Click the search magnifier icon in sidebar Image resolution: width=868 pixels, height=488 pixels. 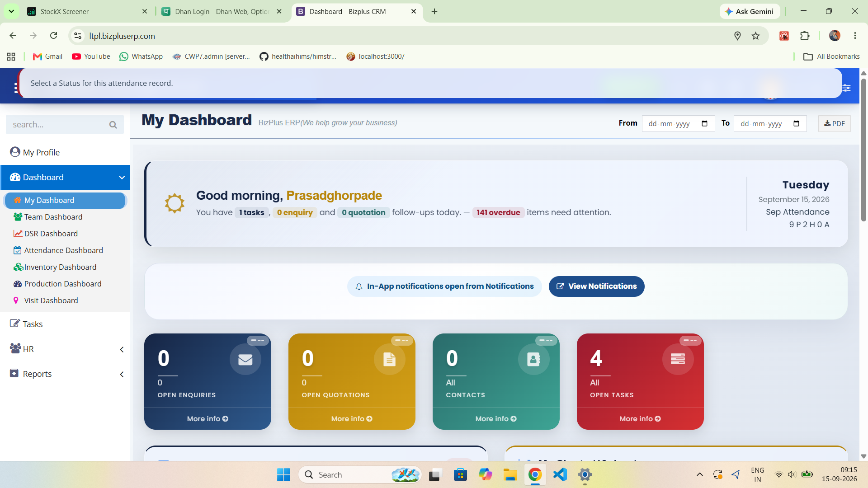113,125
